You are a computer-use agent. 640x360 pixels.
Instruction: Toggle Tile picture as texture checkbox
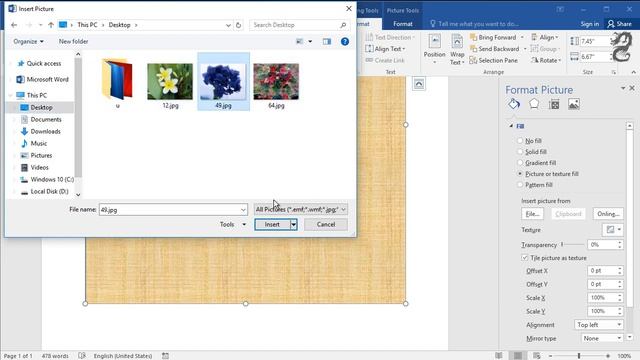pos(524,258)
